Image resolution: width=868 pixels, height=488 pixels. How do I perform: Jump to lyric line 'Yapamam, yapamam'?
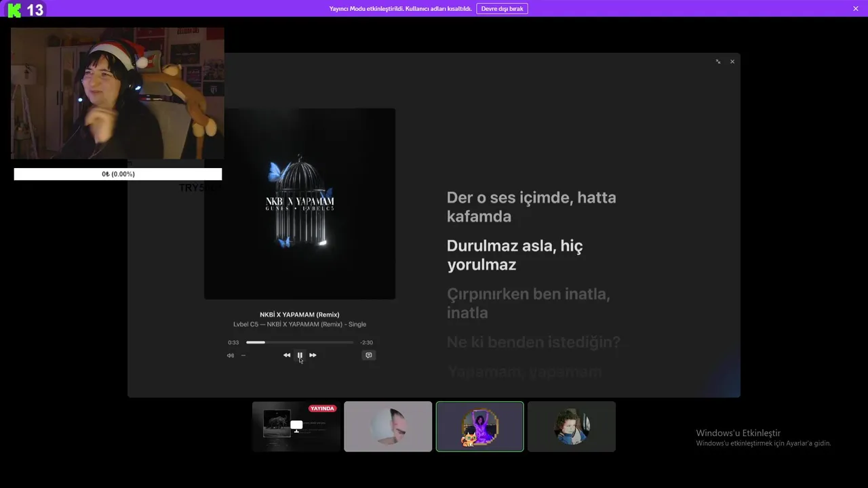click(524, 371)
